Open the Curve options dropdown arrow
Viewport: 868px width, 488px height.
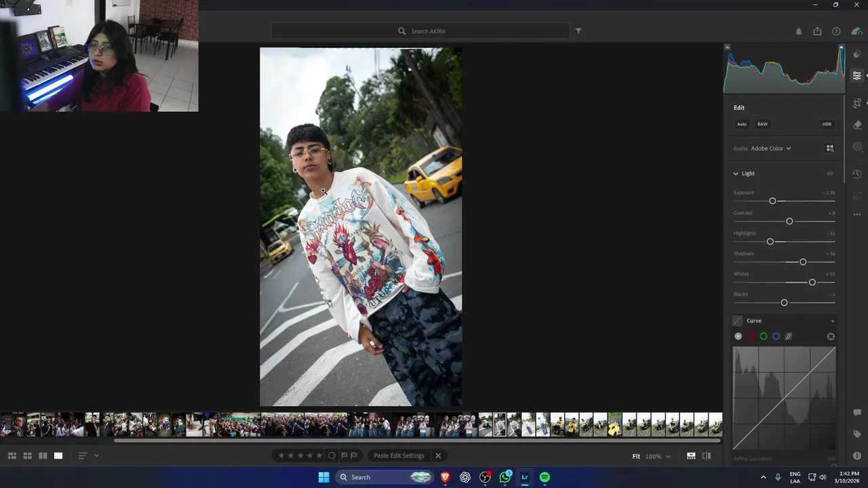click(x=832, y=321)
